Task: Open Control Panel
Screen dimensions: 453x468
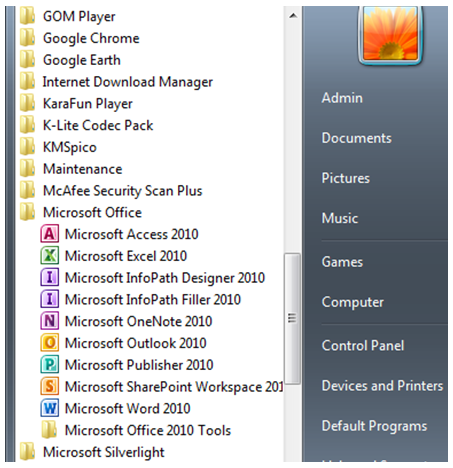Action: (x=363, y=345)
